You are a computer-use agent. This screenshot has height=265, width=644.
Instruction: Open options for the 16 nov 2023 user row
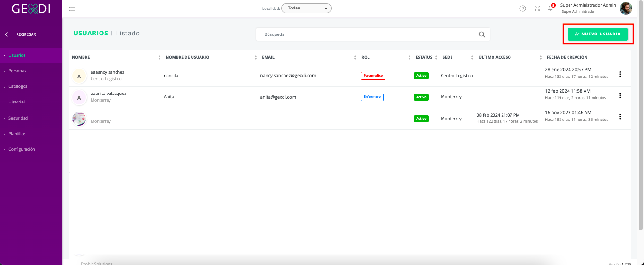pos(620,117)
